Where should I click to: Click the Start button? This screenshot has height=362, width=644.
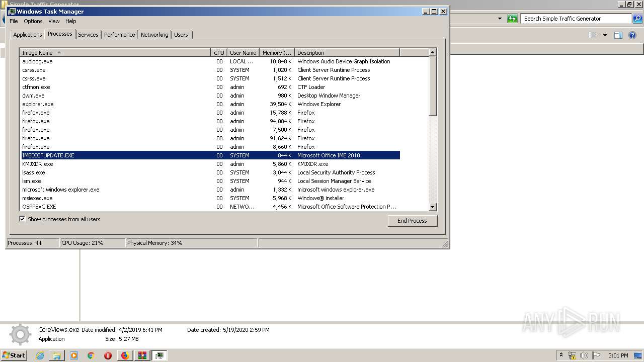(x=14, y=355)
